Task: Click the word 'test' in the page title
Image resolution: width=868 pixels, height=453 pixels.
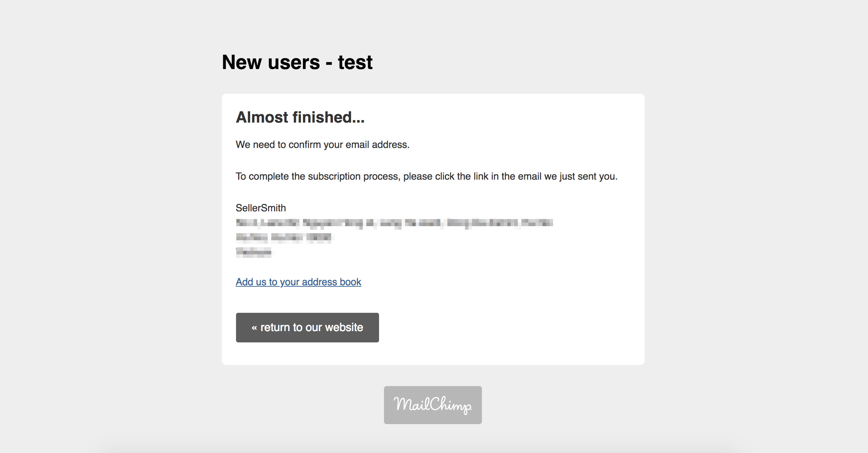Action: coord(355,62)
